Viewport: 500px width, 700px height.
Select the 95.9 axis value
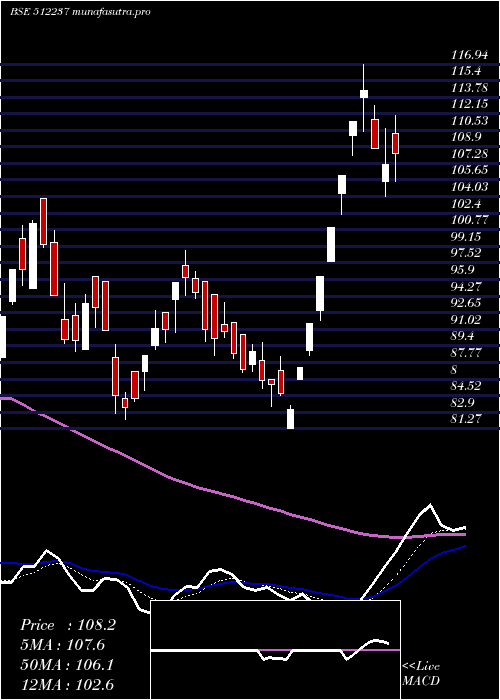click(x=463, y=270)
